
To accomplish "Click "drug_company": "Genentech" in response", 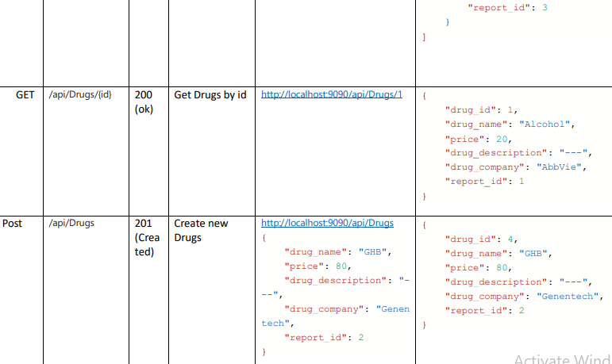I will pyautogui.click(x=524, y=297).
